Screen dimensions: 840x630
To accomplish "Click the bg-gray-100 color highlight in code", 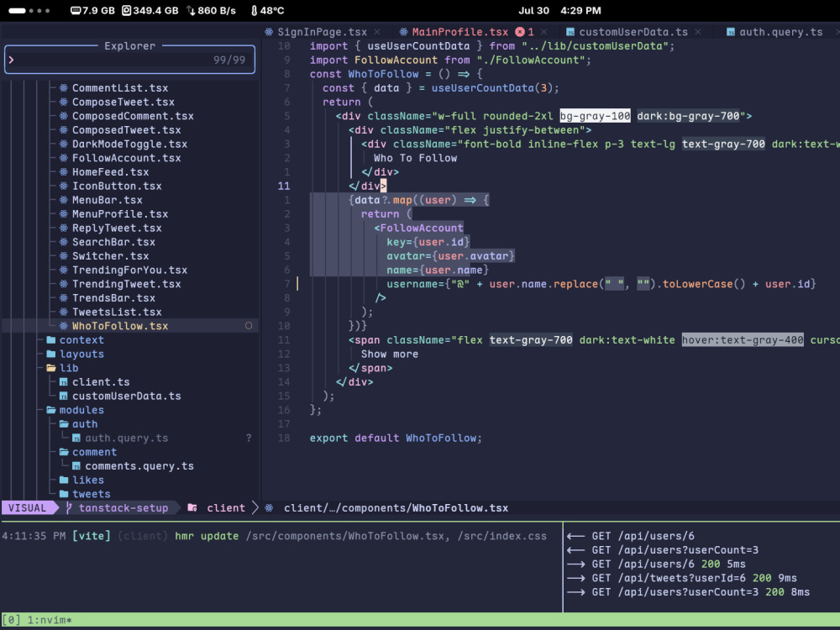I will pos(596,116).
